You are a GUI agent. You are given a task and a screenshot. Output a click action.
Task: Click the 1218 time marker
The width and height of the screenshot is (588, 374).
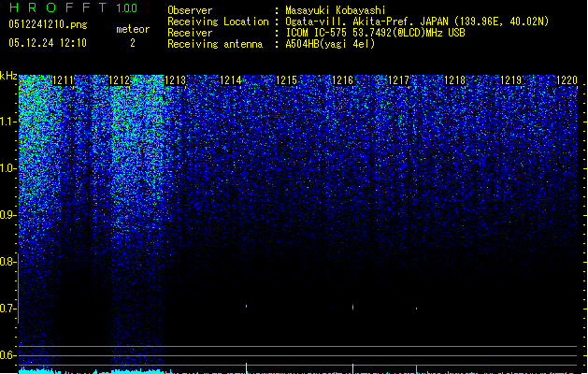coord(454,80)
